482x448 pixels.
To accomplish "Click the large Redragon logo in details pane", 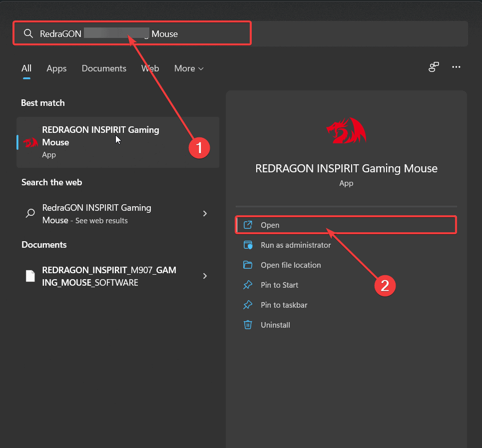I will pyautogui.click(x=347, y=131).
